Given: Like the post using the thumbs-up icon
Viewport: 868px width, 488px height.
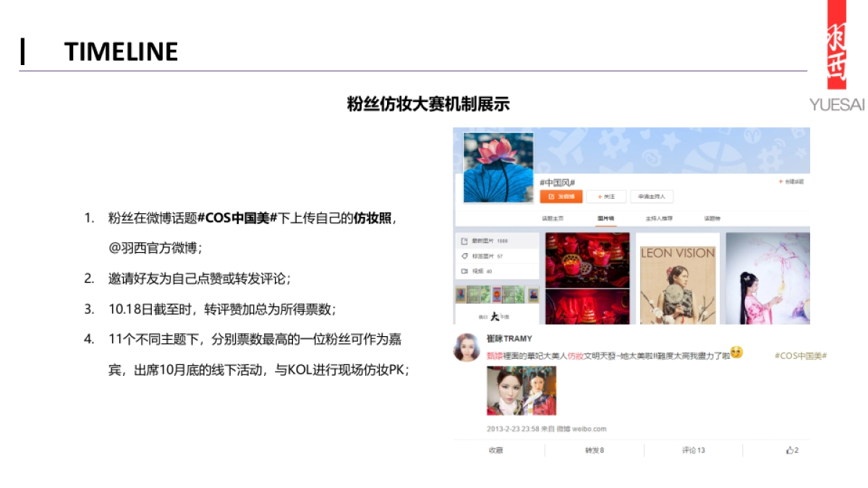Looking at the screenshot, I should tap(791, 450).
